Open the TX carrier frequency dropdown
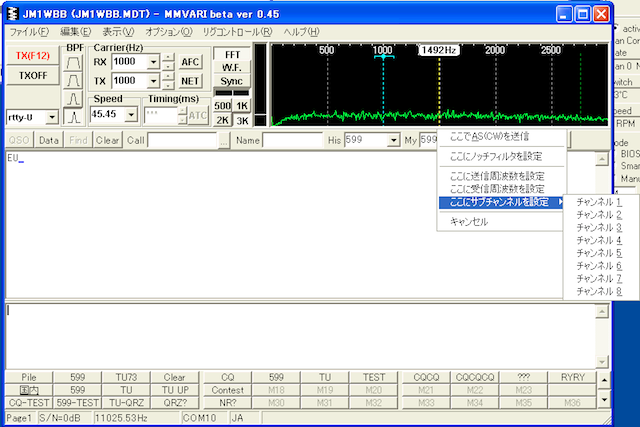This screenshot has height=427, width=640. (153, 81)
